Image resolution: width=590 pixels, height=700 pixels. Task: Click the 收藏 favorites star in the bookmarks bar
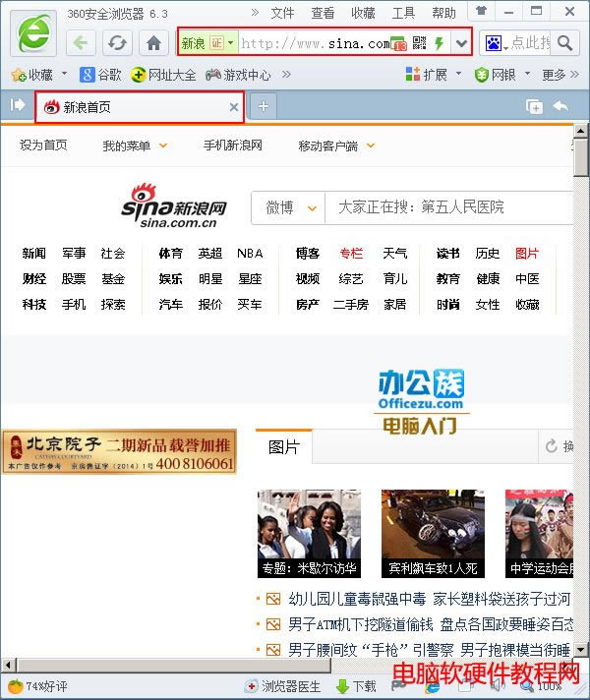[32, 75]
